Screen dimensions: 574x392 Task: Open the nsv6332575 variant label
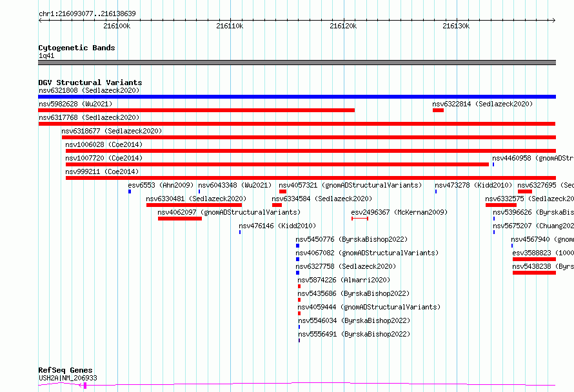click(x=529, y=199)
